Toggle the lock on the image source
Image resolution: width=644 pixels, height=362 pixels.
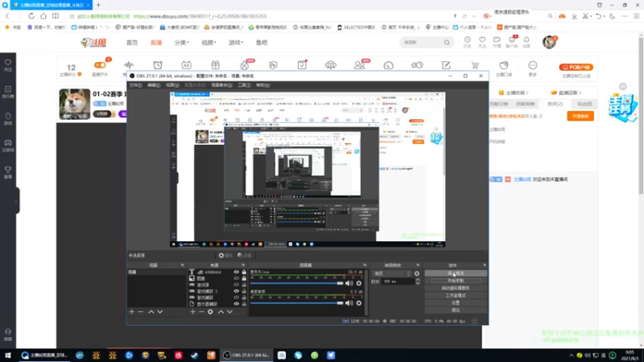[244, 278]
